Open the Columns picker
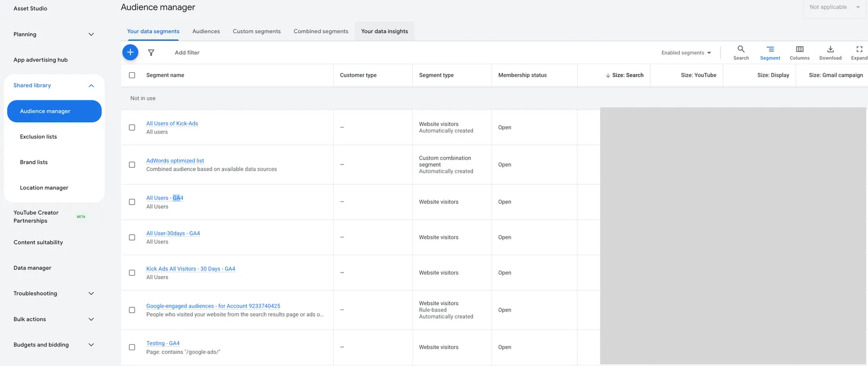Viewport: 868px width, 366px height. click(800, 52)
